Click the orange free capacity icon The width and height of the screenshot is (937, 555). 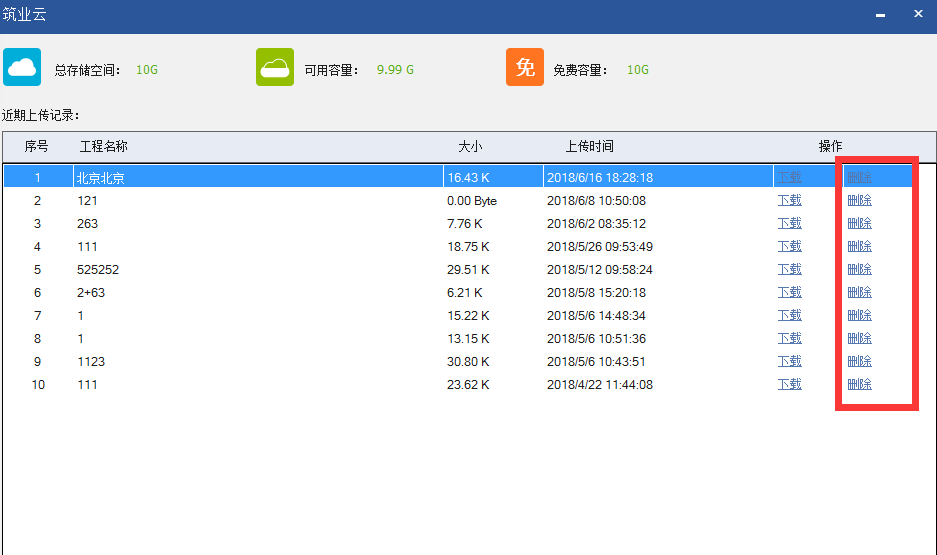525,67
